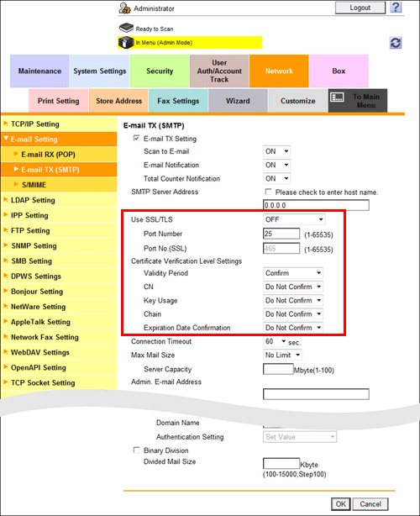Open the Fax Settings tab
Image resolution: width=420 pixels, height=516 pixels.
[178, 101]
